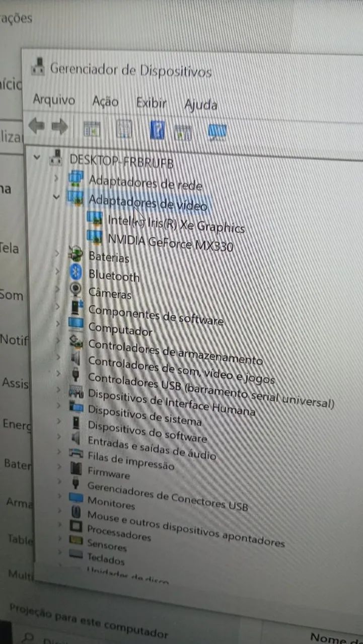Select Entradas e saídas de áudio
The height and width of the screenshot is (644, 363).
point(152,448)
